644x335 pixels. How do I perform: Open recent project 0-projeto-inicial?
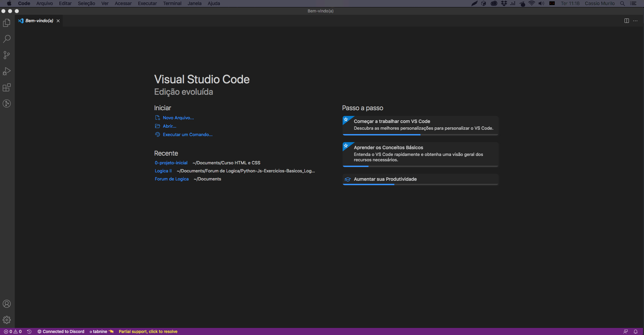[x=171, y=163]
